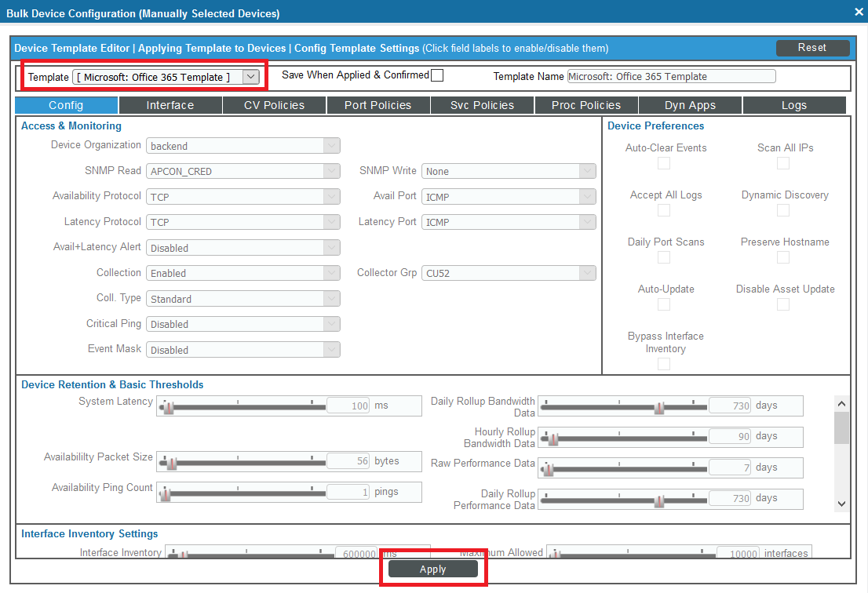Click the Collector Grp field label
The width and height of the screenshot is (868, 593).
387,272
